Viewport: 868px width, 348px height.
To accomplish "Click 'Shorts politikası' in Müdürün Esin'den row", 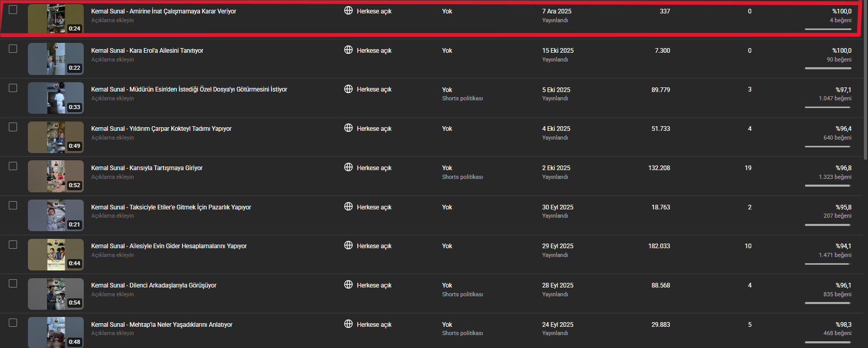I will 462,98.
